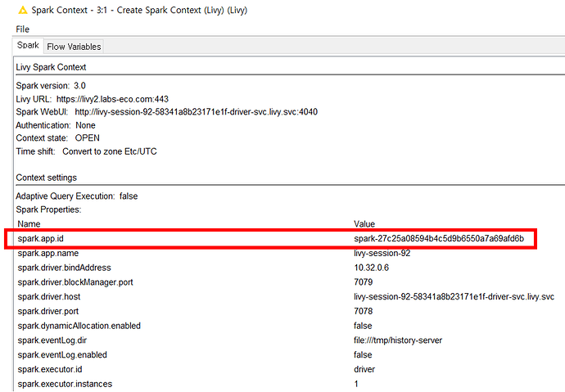Select spark.driver.bindAddress property name
This screenshot has height=392, width=565.
coord(64,268)
